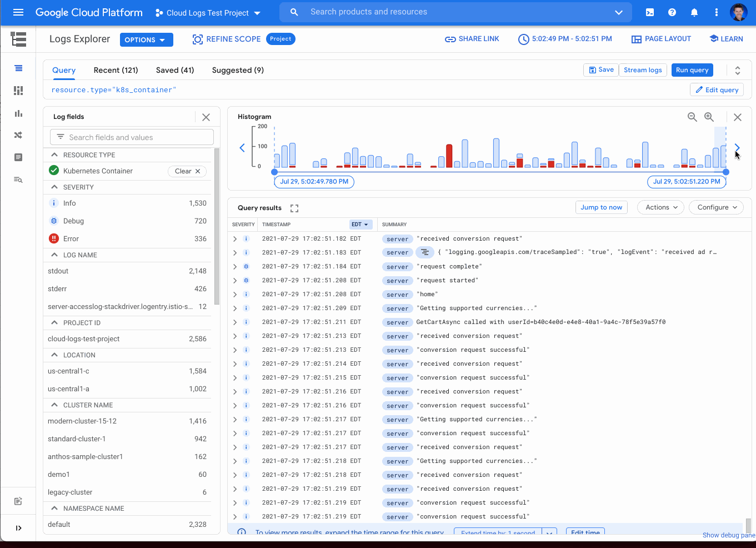The height and width of the screenshot is (548, 756).
Task: Click the user account avatar
Action: tap(739, 12)
